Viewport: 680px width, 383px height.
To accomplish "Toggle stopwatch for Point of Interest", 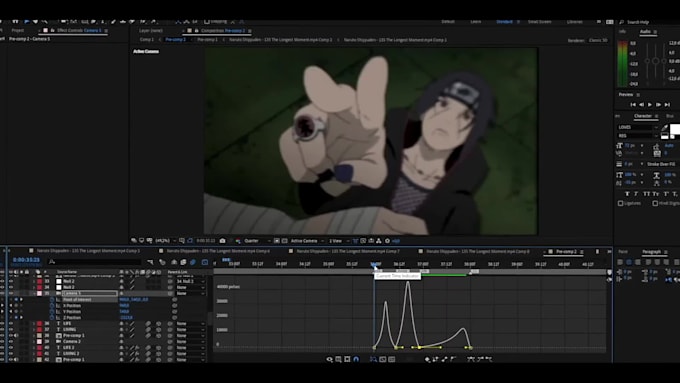I will tap(52, 300).
